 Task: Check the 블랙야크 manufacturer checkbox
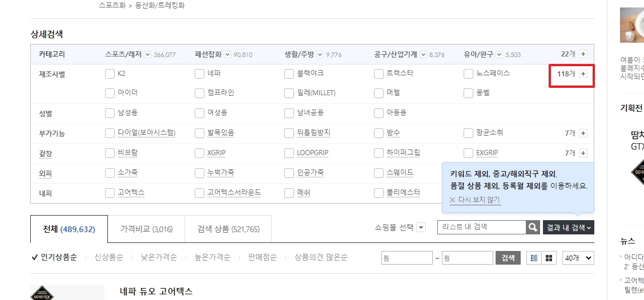click(x=289, y=74)
